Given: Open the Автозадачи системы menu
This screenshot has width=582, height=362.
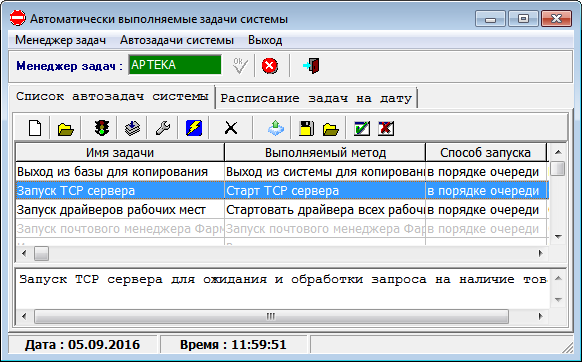Looking at the screenshot, I should click(x=177, y=40).
